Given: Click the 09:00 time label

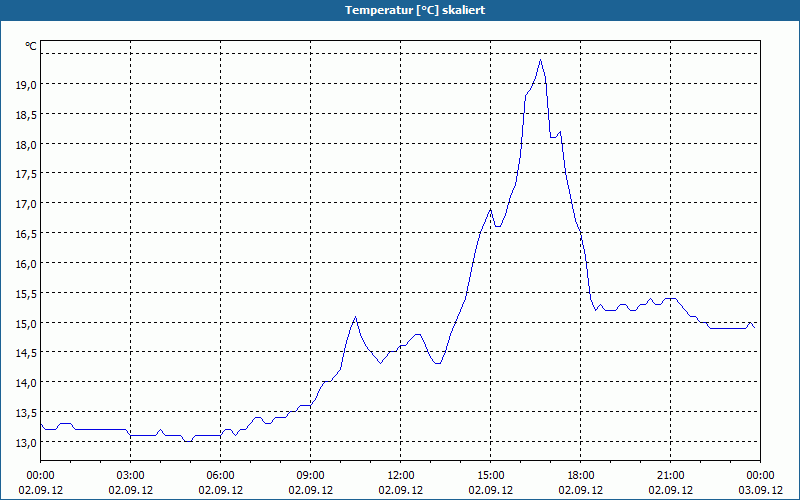Looking at the screenshot, I should [x=310, y=476].
